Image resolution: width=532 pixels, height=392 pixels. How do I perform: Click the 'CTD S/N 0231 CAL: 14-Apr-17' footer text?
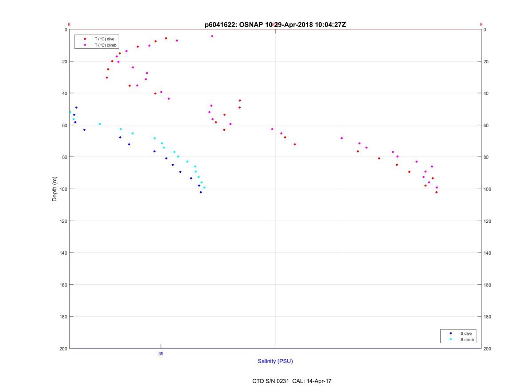pyautogui.click(x=292, y=381)
